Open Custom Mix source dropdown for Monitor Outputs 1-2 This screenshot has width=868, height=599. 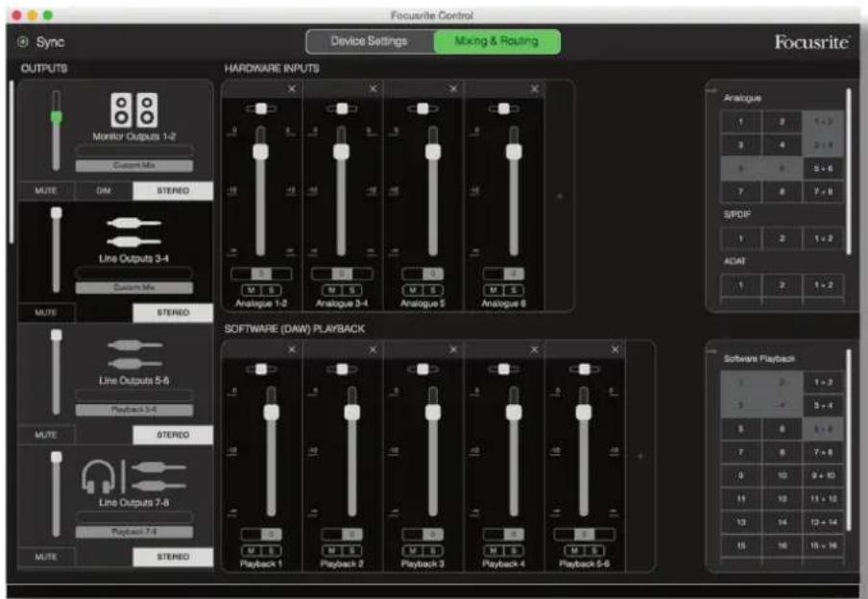coord(134,165)
